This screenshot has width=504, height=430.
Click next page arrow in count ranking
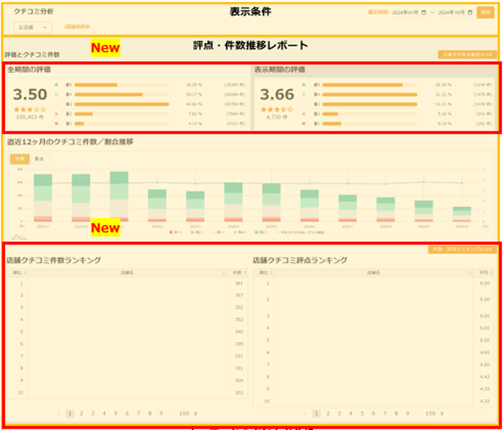(x=195, y=414)
